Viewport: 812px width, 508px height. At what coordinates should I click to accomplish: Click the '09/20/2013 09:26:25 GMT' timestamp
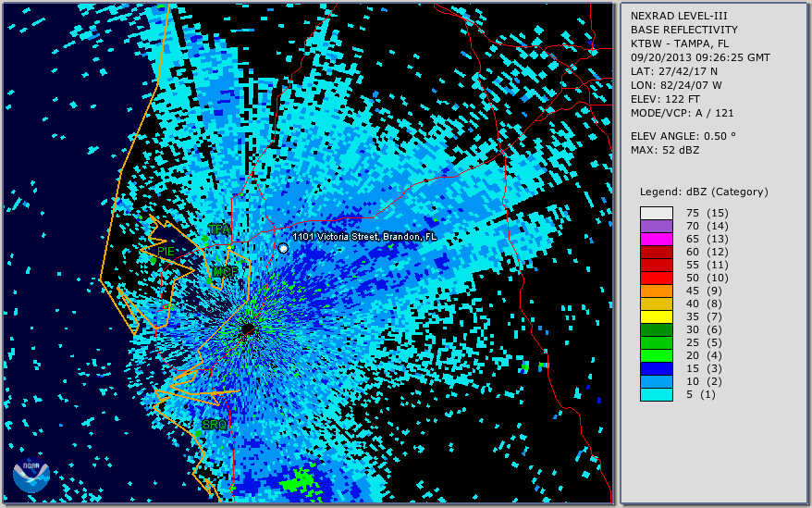[x=700, y=57]
